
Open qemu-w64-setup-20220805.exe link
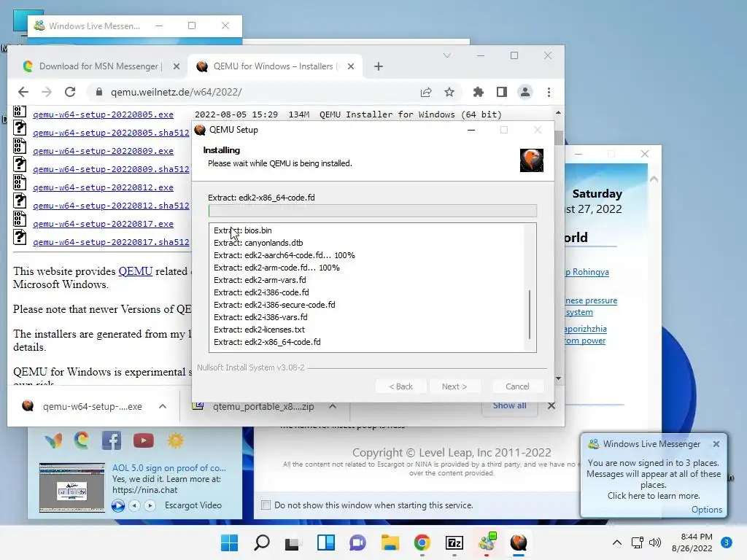click(103, 114)
